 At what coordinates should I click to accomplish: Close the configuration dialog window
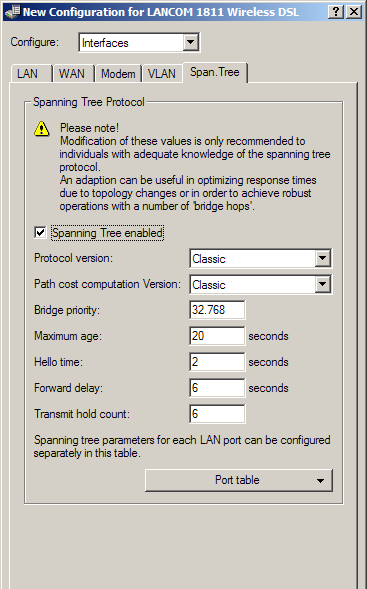click(x=354, y=12)
